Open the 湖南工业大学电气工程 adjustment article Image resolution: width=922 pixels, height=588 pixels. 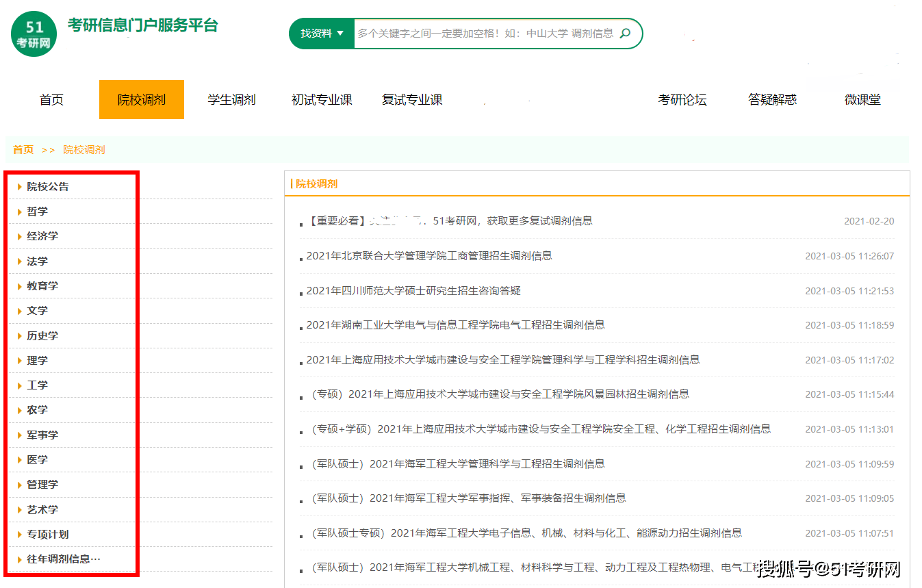coord(453,325)
